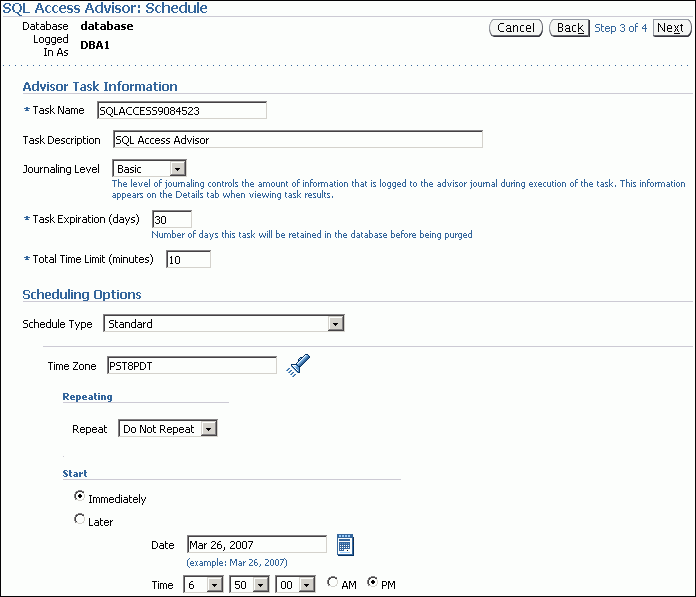Image resolution: width=696 pixels, height=597 pixels.
Task: Edit the Total Time Limit field
Action: pos(188,259)
